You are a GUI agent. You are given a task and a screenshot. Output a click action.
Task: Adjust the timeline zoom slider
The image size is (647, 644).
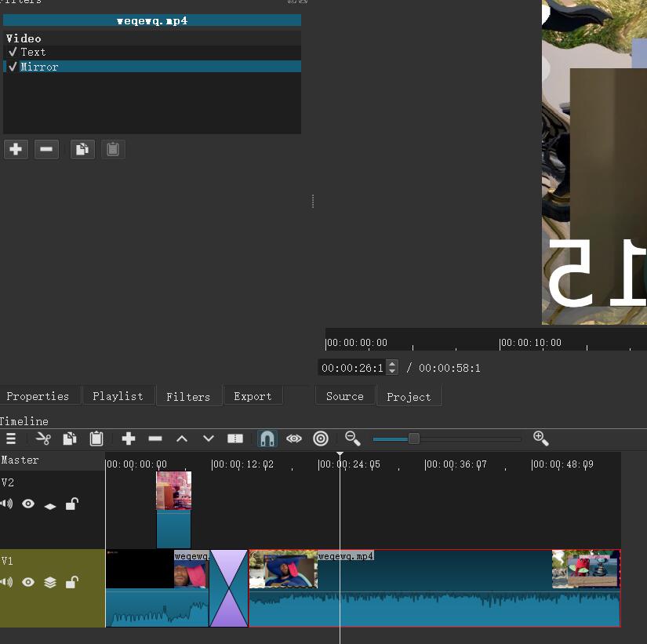414,438
